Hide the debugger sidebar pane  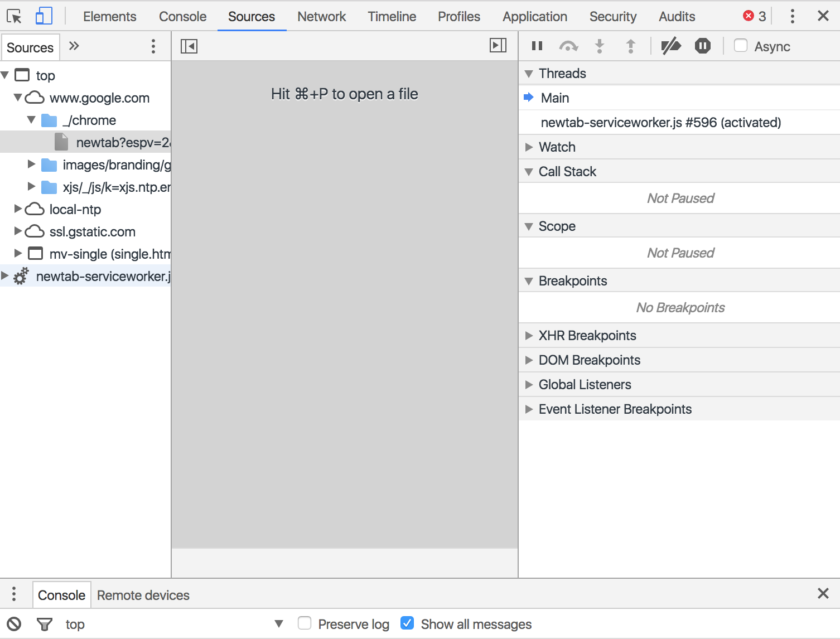pos(498,46)
